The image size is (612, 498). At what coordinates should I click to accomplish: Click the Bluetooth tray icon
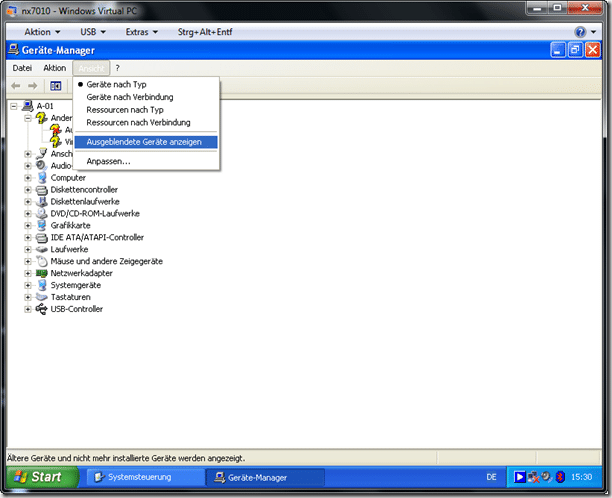pyautogui.click(x=560, y=477)
